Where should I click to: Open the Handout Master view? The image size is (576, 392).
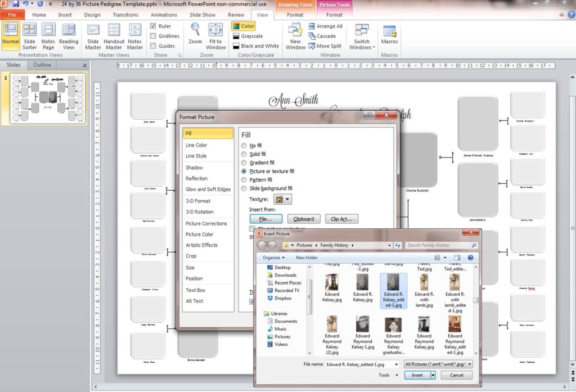click(x=114, y=35)
